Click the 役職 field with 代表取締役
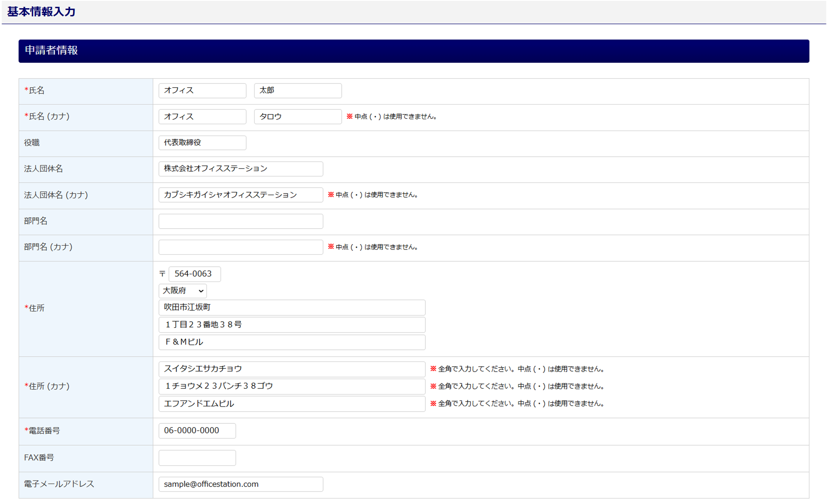This screenshot has width=828, height=504. pos(202,143)
